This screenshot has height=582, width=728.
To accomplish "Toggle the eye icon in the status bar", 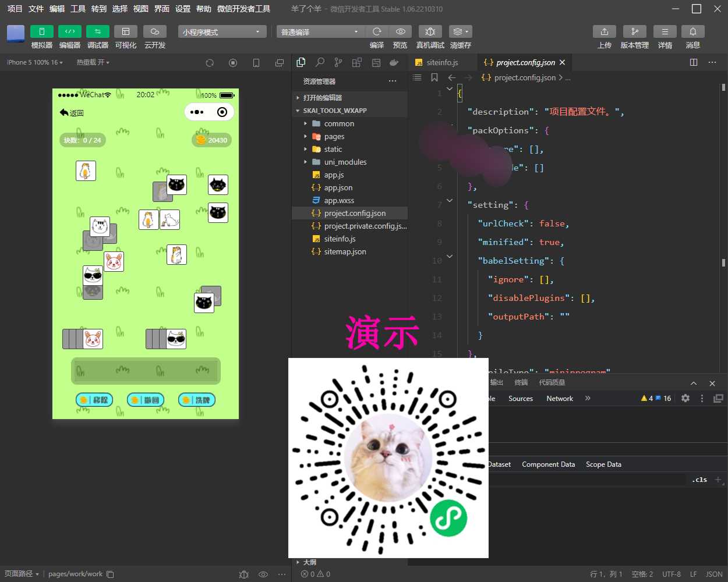I will [263, 574].
